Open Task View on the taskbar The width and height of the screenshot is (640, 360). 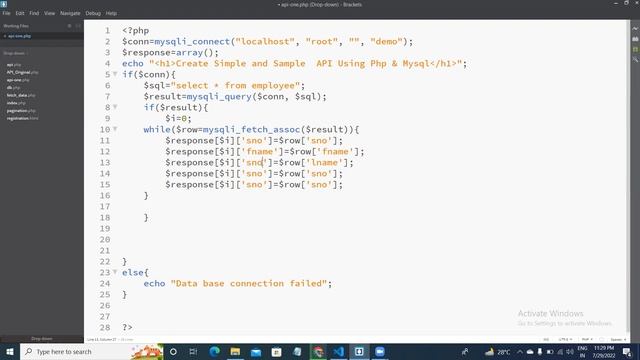[x=193, y=351]
